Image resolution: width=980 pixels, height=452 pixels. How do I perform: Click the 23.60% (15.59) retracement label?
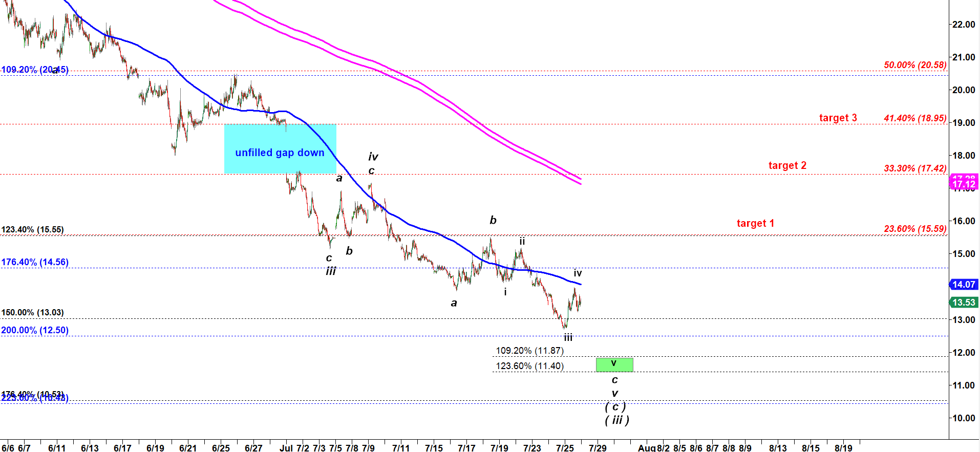pos(915,229)
